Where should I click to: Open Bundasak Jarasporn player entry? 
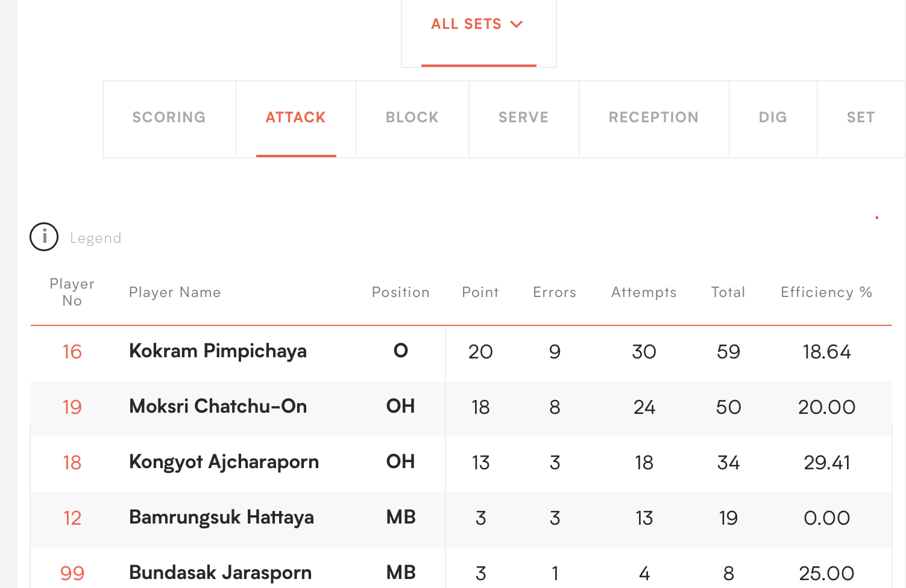point(220,573)
